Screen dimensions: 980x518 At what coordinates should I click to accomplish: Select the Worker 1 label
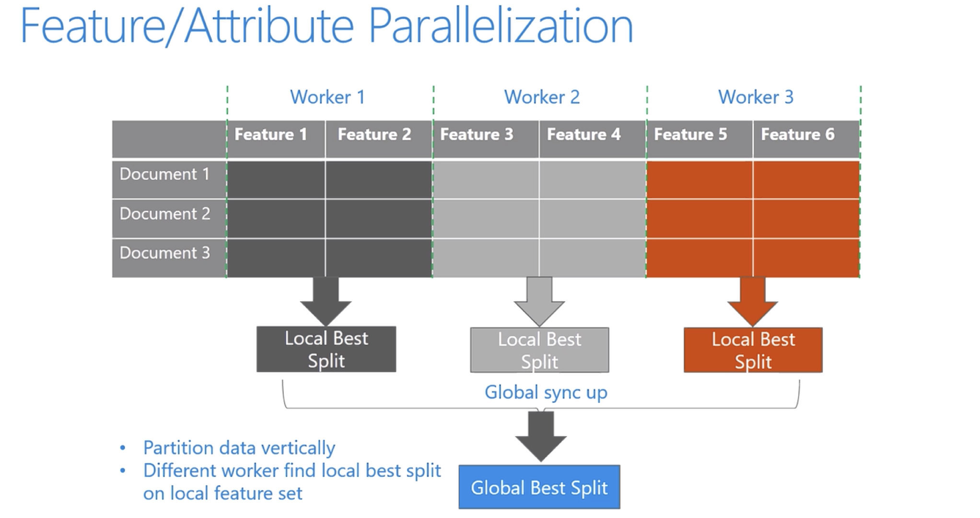pyautogui.click(x=327, y=97)
